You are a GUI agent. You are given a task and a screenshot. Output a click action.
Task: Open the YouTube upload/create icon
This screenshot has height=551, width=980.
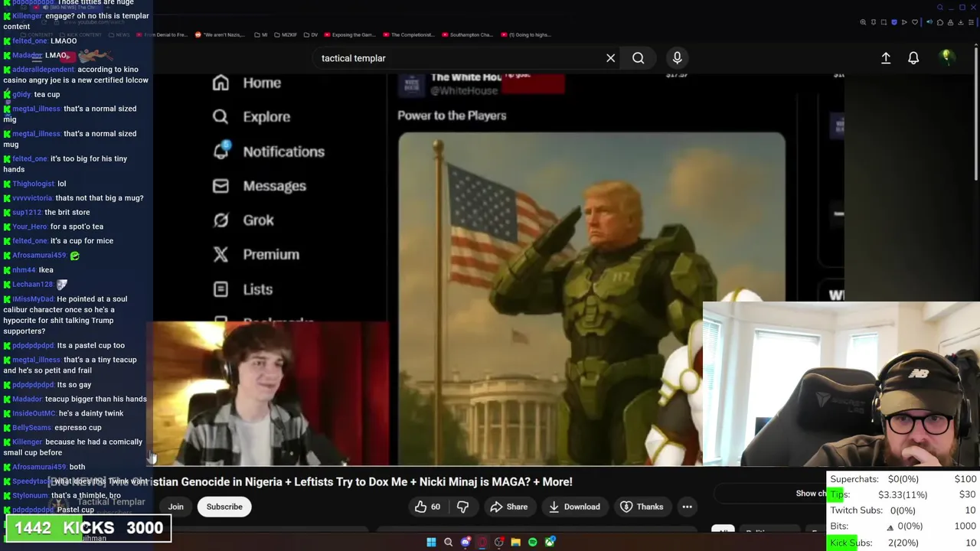tap(886, 58)
